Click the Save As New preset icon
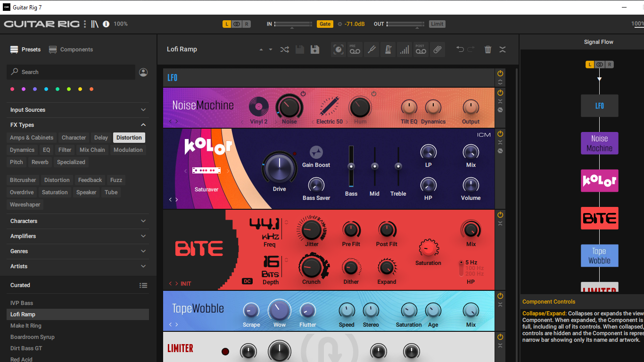 (315, 49)
